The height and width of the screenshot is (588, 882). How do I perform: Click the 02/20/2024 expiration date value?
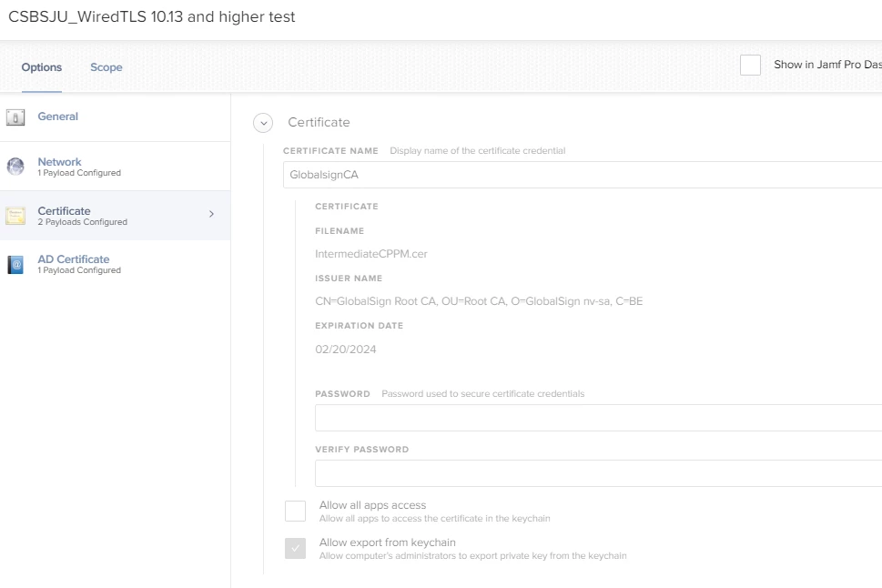(346, 350)
